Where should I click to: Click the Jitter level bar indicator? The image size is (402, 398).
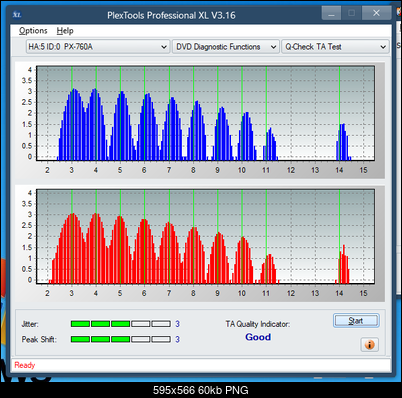(x=121, y=324)
